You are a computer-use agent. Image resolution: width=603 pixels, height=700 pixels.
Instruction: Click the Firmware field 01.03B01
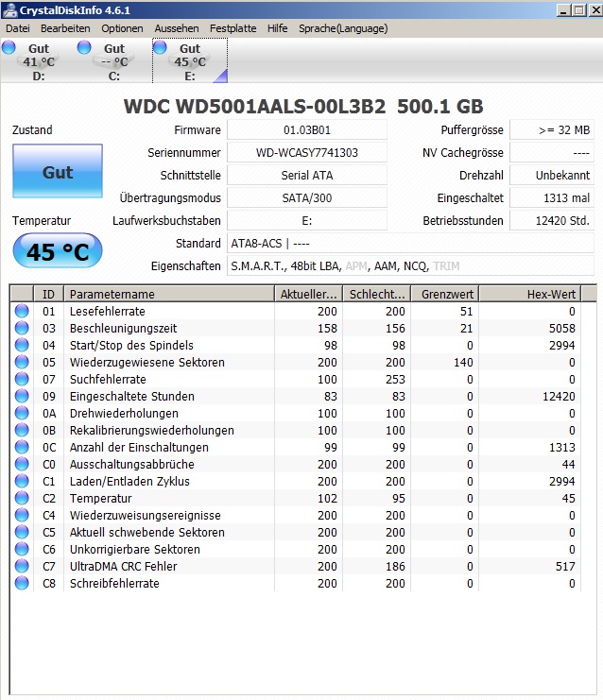pyautogui.click(x=307, y=130)
